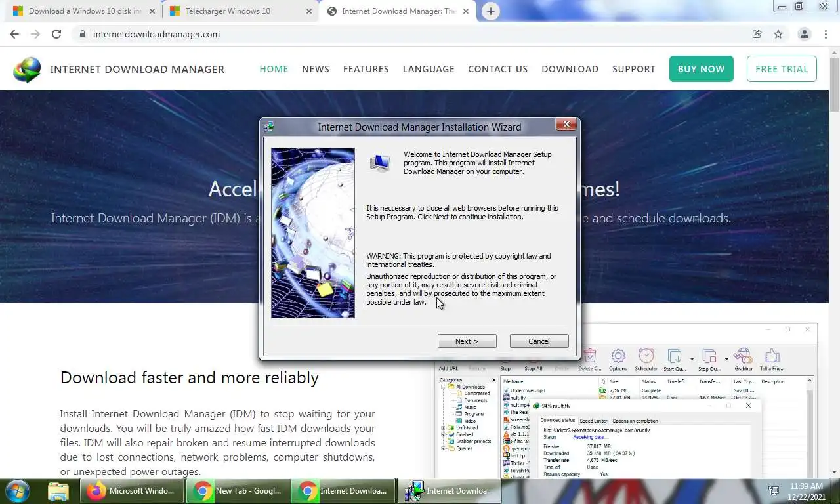Click the installer icon in wizard title bar
This screenshot has width=840, height=504.
coord(269,127)
